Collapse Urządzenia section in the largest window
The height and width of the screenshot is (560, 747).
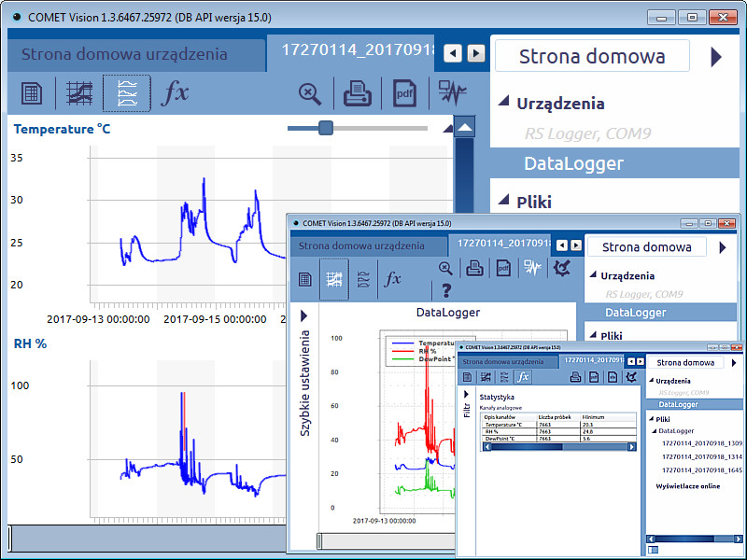(x=503, y=101)
